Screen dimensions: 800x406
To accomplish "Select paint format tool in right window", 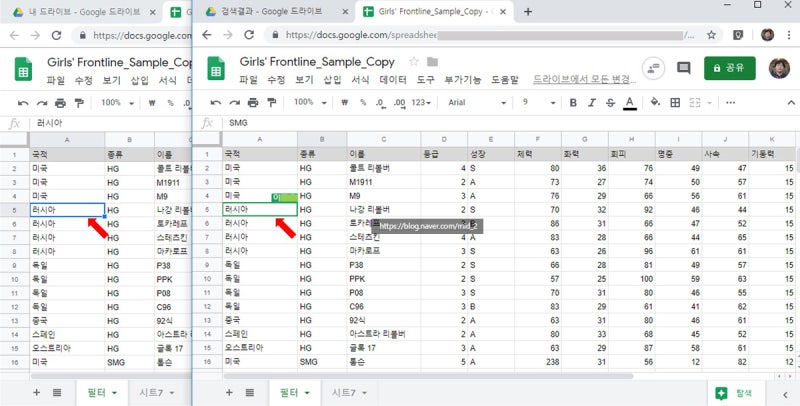I will (x=271, y=103).
